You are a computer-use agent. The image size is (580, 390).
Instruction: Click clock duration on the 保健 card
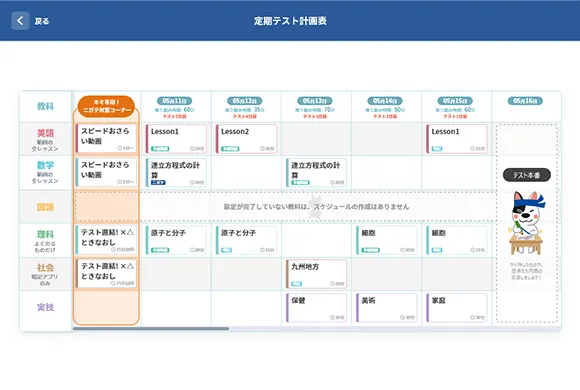click(337, 317)
